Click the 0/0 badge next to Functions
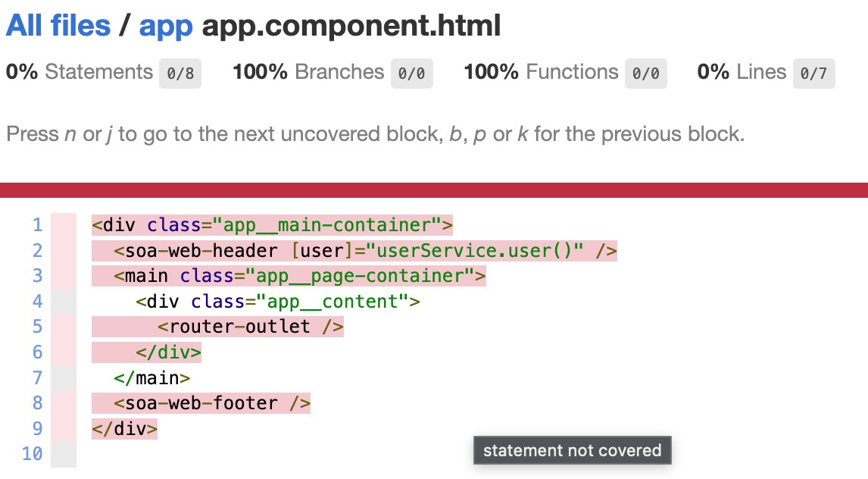The width and height of the screenshot is (868, 479). pos(646,73)
